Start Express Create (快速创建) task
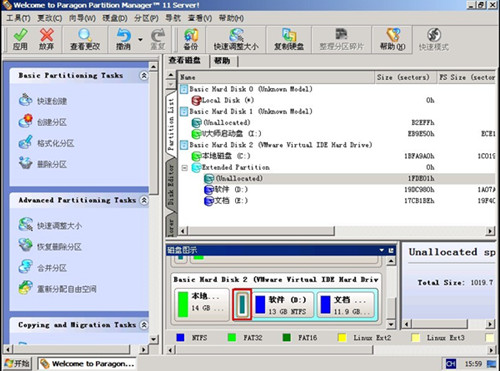Image resolution: width=500 pixels, height=371 pixels. pyautogui.click(x=43, y=101)
